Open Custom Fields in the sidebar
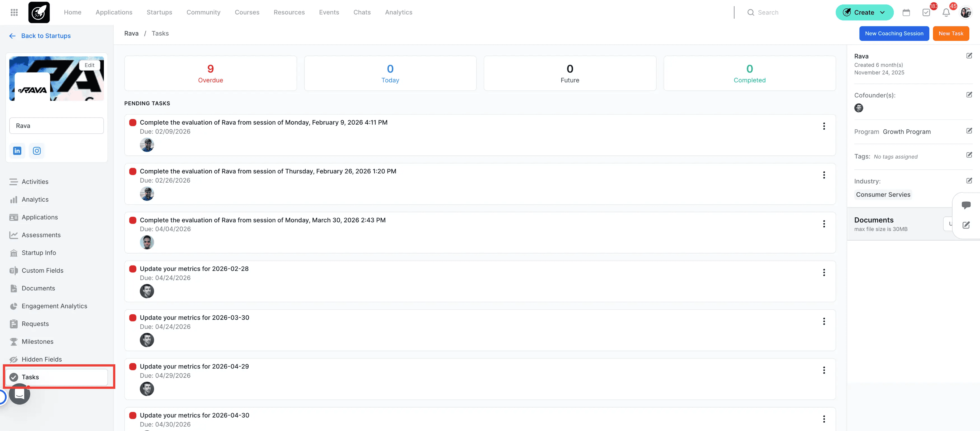 [x=56, y=271]
